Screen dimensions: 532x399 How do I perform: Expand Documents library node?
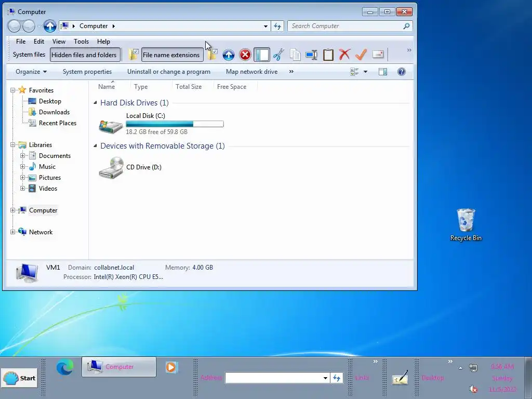(22, 156)
